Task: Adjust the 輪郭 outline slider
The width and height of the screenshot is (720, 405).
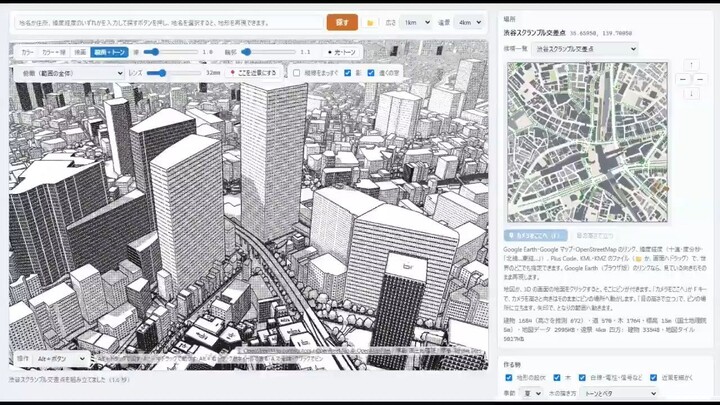Action: [268, 52]
